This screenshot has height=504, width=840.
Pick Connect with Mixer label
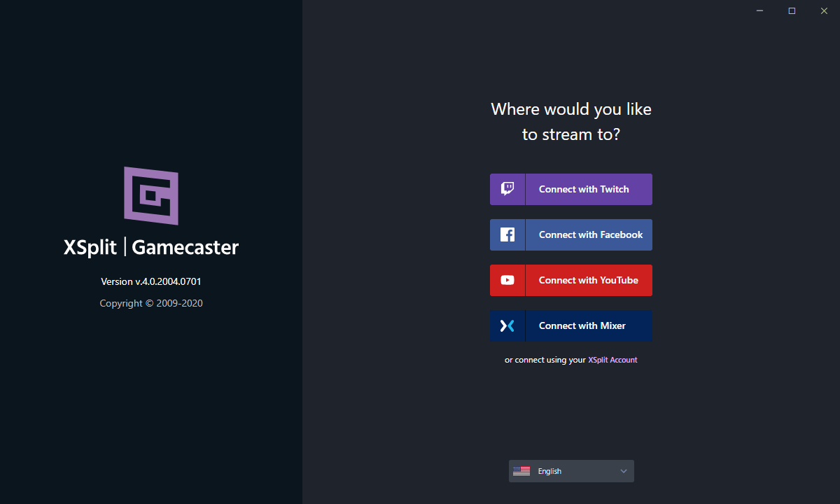click(x=582, y=325)
